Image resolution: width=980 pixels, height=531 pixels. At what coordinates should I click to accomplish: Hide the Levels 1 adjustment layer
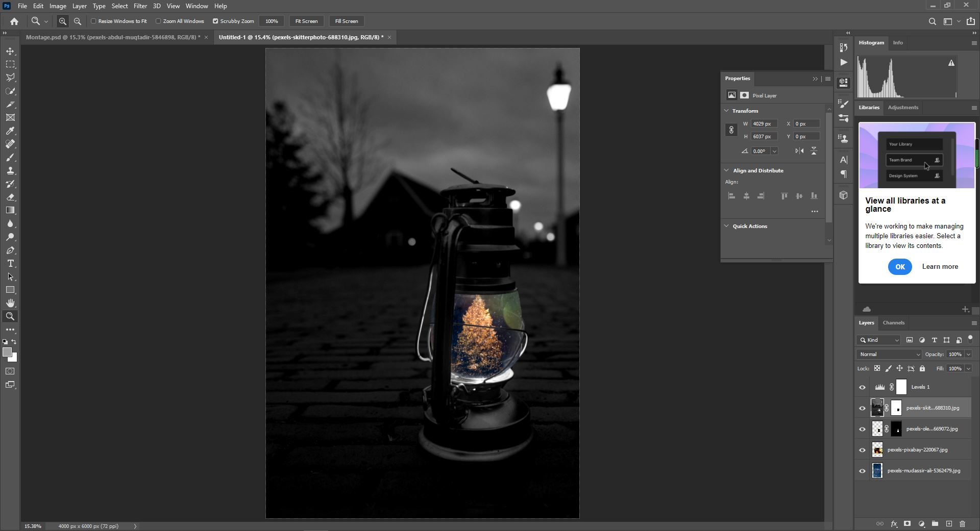pos(863,387)
